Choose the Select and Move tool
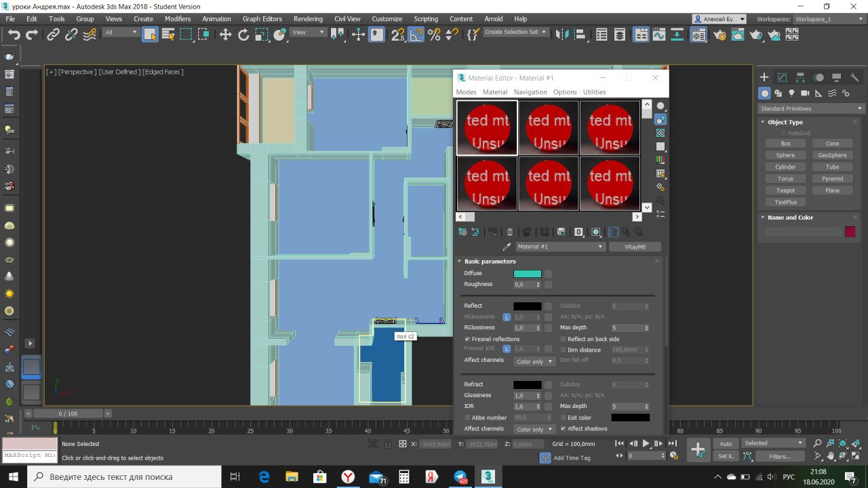868x488 pixels. [x=225, y=35]
